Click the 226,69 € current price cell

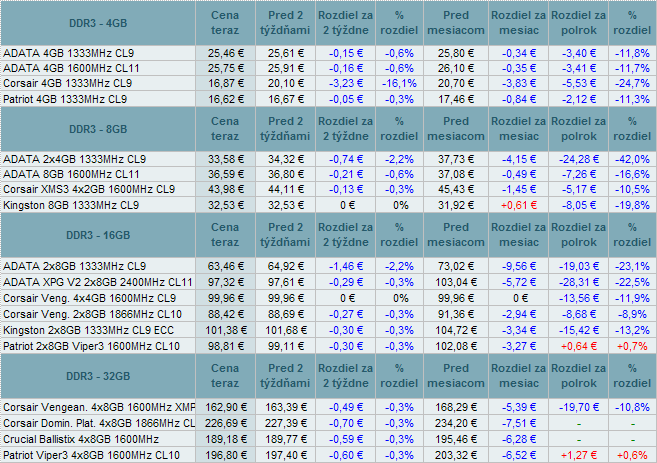coord(226,423)
